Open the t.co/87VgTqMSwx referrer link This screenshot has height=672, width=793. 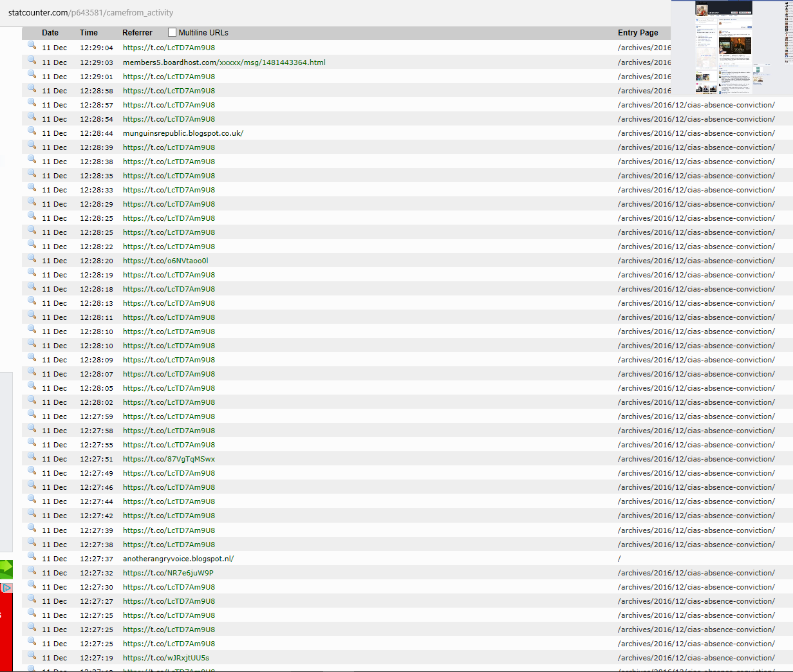tap(169, 459)
